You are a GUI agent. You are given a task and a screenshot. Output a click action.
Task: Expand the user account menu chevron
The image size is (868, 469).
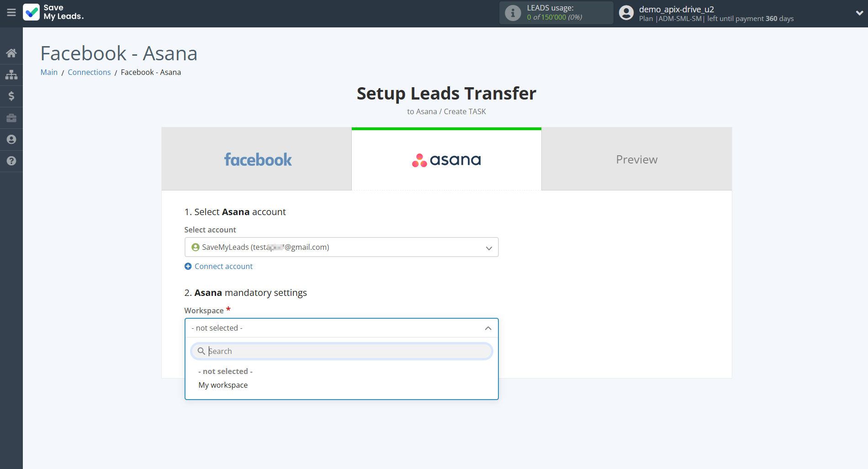pyautogui.click(x=859, y=13)
